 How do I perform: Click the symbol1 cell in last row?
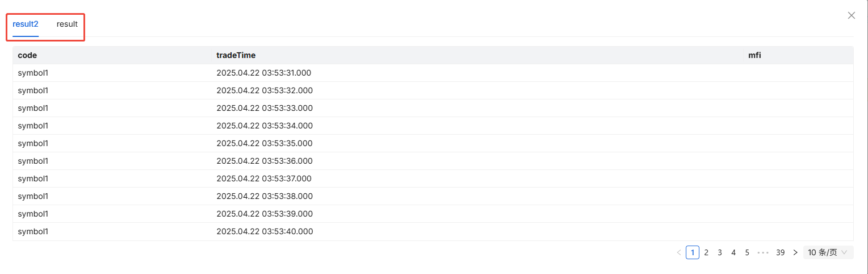click(33, 231)
